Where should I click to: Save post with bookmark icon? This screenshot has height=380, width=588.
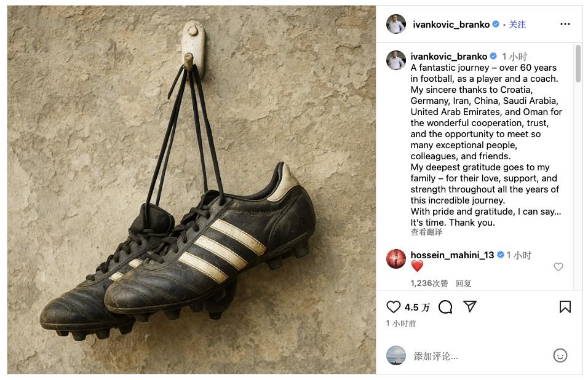(x=565, y=307)
